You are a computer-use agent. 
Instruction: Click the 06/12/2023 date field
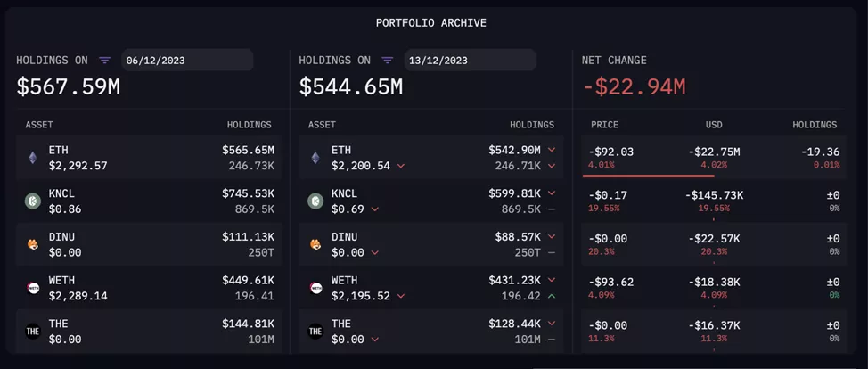[186, 61]
